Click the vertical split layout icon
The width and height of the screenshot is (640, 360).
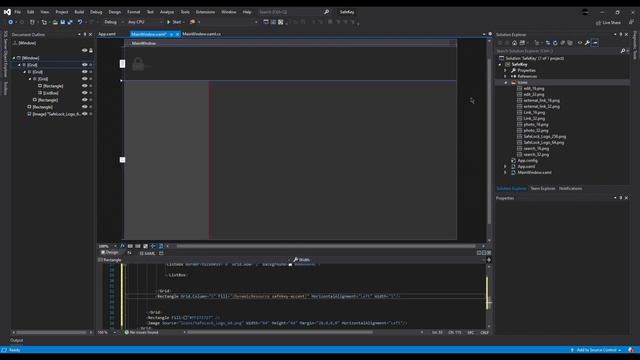479,253
